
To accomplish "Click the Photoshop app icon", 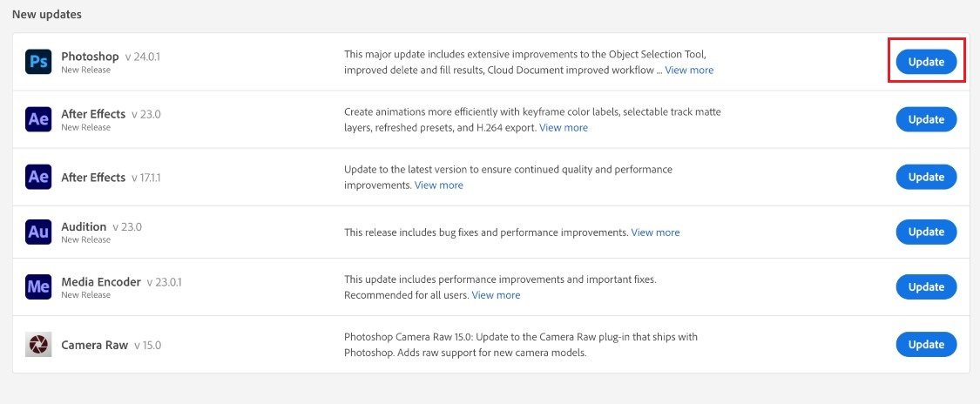I will click(38, 62).
